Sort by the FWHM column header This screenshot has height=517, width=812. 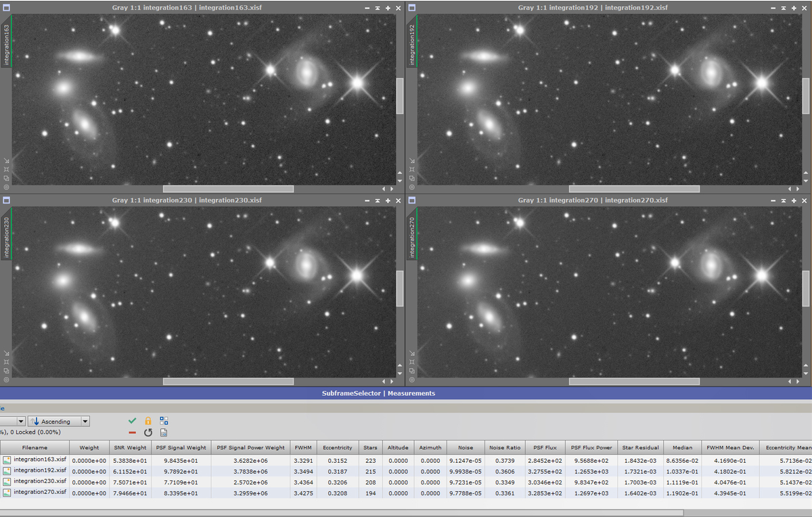pyautogui.click(x=303, y=447)
